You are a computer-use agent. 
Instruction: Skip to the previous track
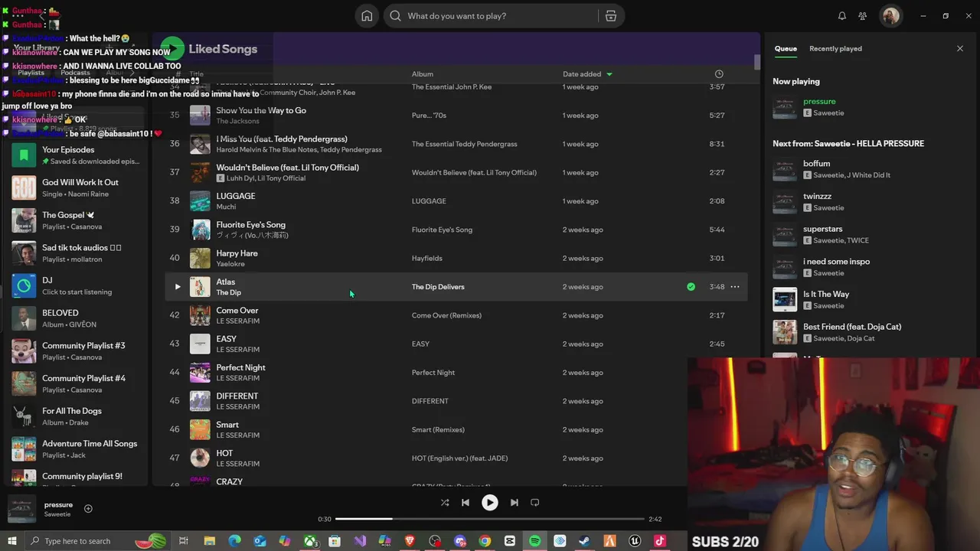pos(465,503)
